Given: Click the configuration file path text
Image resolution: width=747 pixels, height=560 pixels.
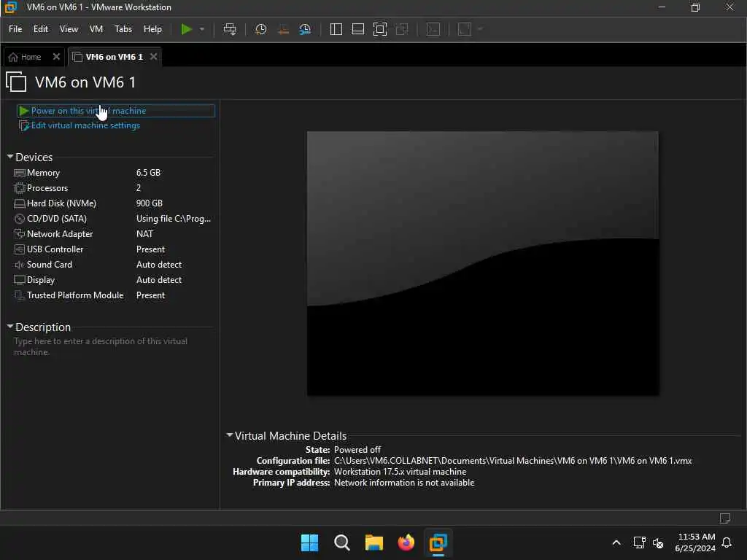Looking at the screenshot, I should [513, 461].
